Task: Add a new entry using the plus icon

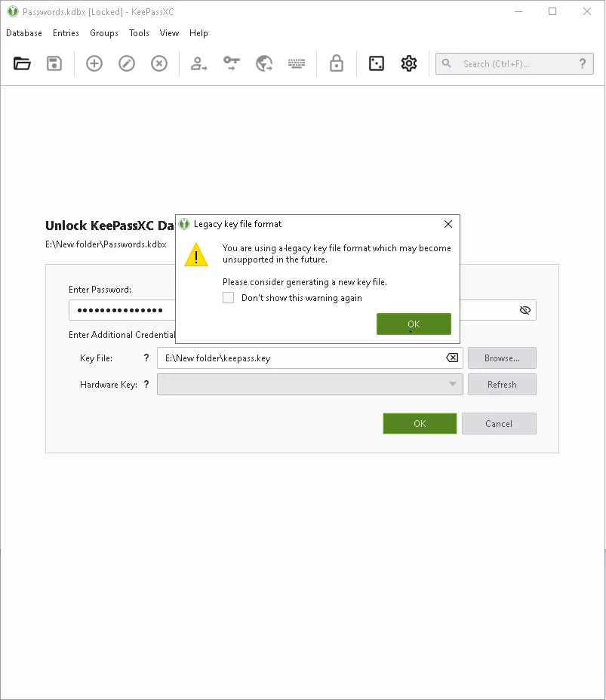Action: 94,63
